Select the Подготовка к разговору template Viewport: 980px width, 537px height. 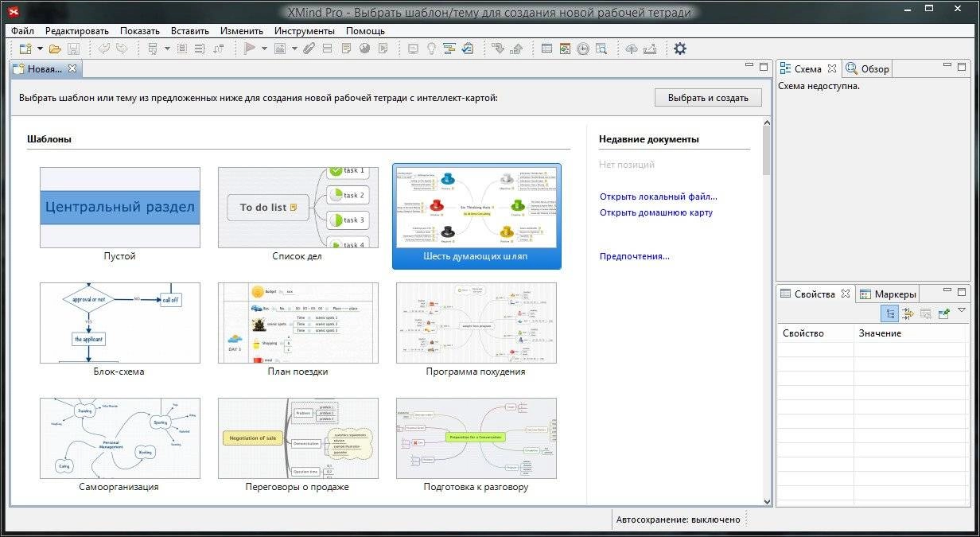476,438
